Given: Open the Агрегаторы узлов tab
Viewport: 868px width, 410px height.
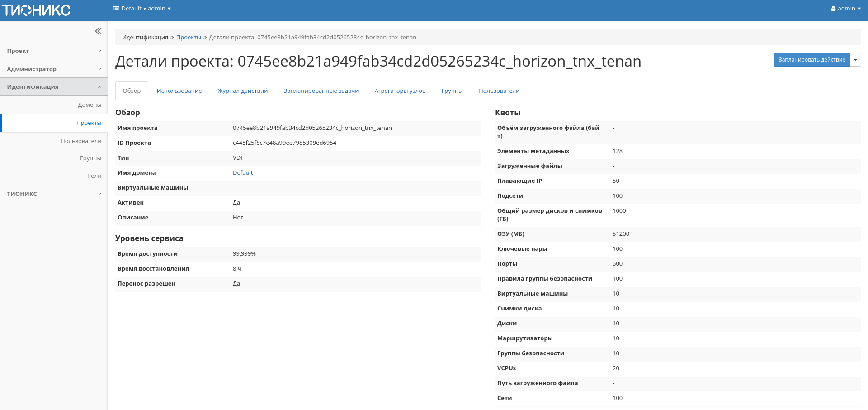Looking at the screenshot, I should point(400,91).
